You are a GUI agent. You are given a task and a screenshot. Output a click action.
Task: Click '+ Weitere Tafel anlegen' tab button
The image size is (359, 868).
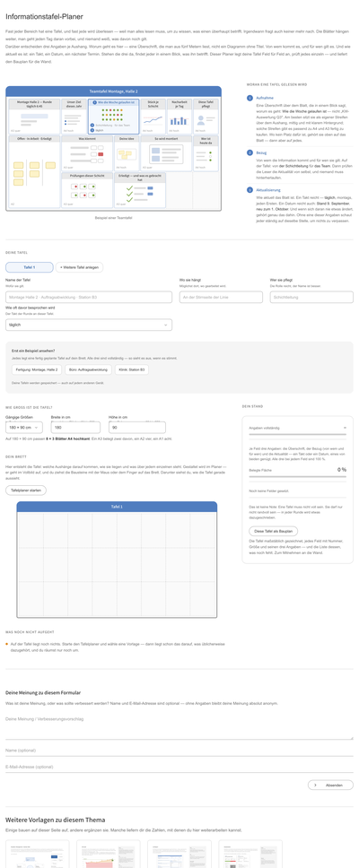click(x=79, y=267)
